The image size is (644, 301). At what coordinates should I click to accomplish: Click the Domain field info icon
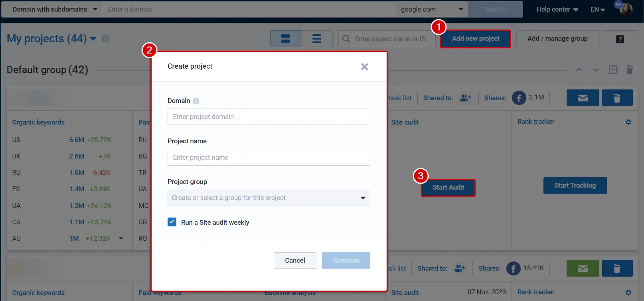(196, 101)
